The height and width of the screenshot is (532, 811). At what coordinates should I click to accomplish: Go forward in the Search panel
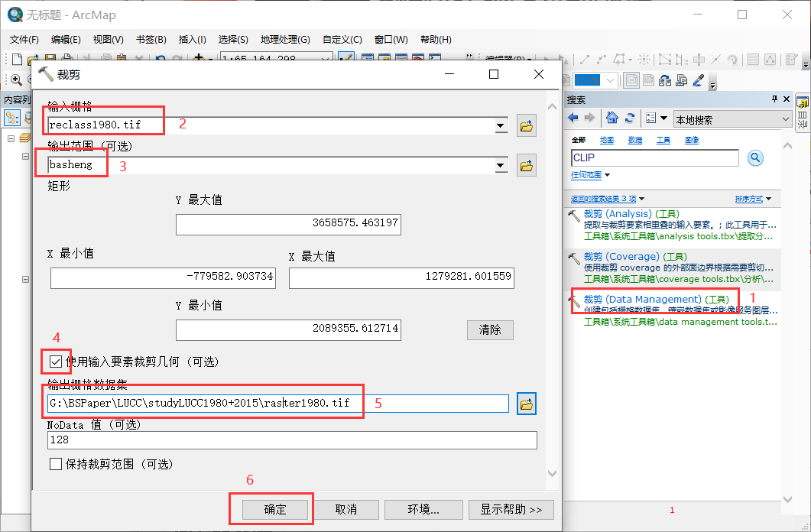pos(589,118)
